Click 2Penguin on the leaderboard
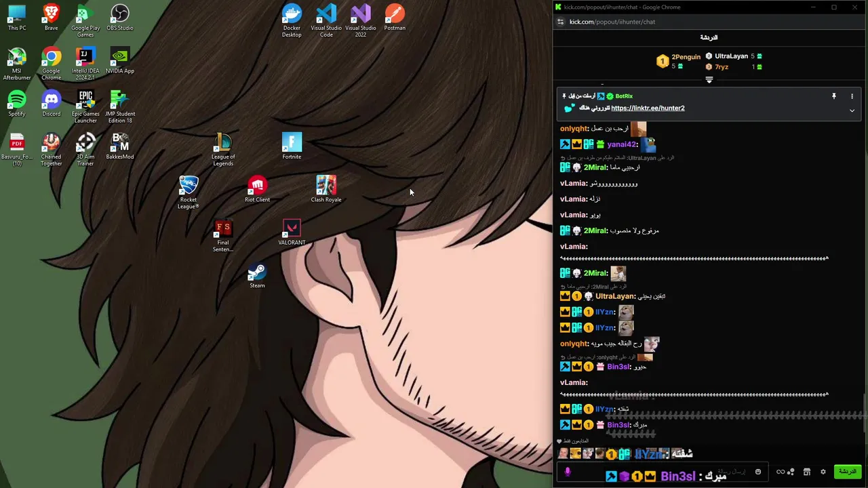This screenshot has height=488, width=868. [x=686, y=57]
